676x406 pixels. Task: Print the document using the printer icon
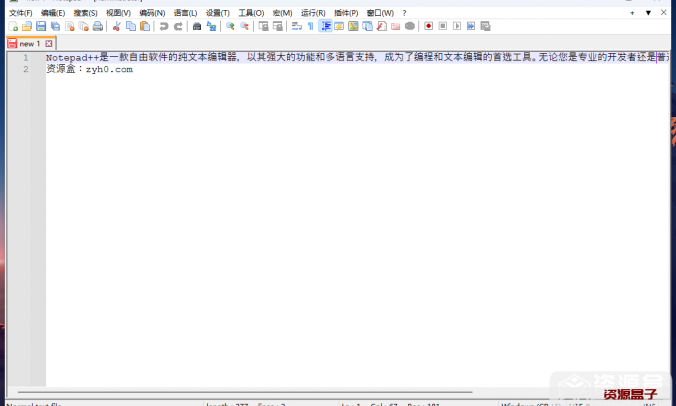click(98, 26)
